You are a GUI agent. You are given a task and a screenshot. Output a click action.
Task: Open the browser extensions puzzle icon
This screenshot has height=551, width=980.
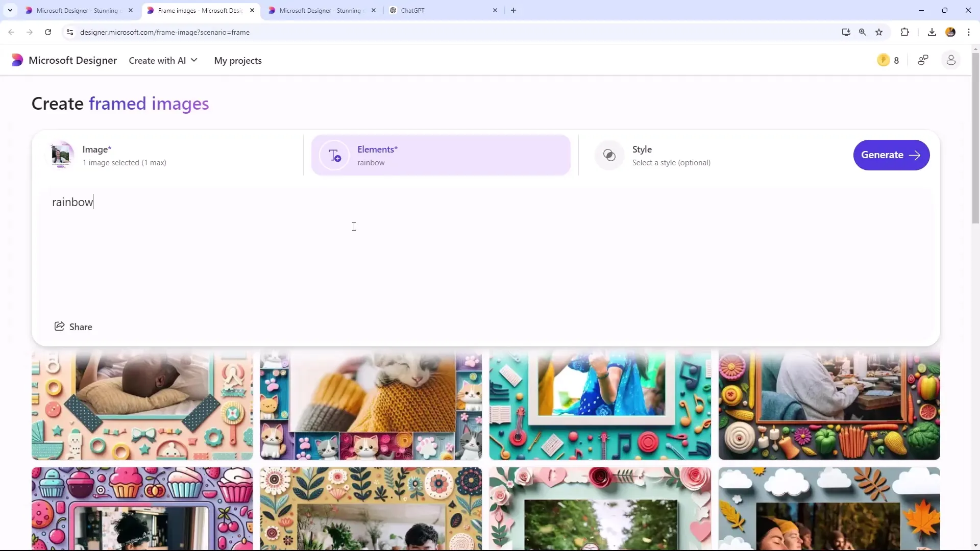pyautogui.click(x=904, y=32)
